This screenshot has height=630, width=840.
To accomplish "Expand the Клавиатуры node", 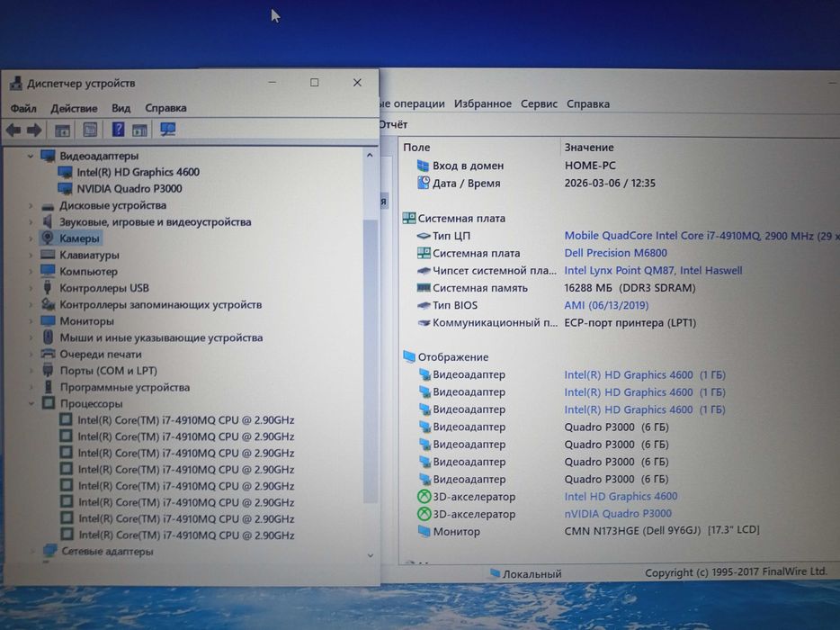I will [x=31, y=256].
